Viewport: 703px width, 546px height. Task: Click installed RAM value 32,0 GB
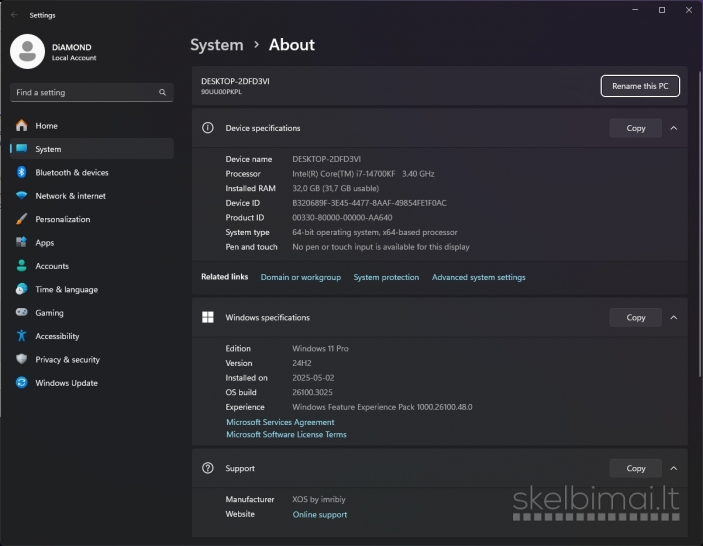(335, 188)
